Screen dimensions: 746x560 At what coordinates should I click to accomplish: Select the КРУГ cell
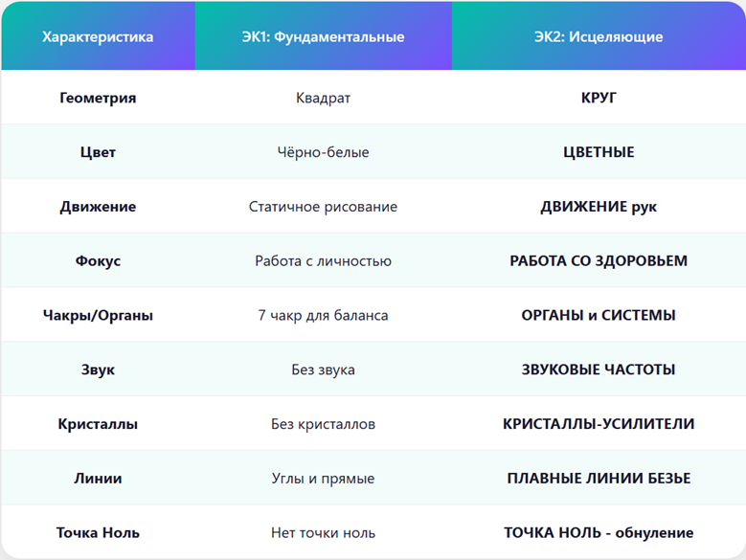click(599, 98)
